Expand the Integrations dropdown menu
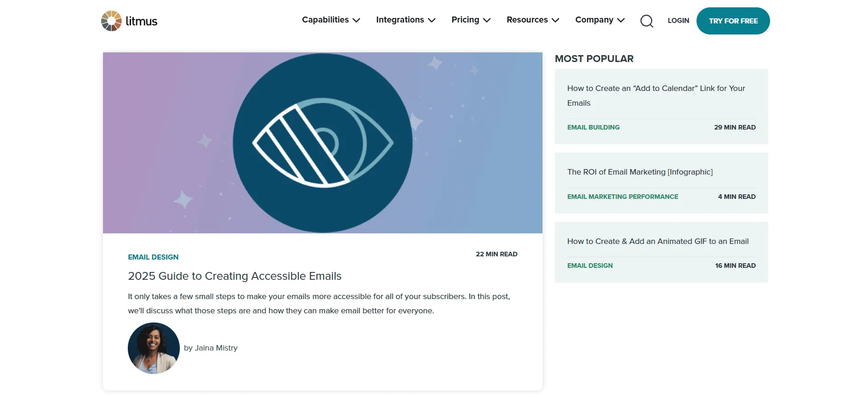Image resolution: width=868 pixels, height=396 pixels. click(x=405, y=20)
